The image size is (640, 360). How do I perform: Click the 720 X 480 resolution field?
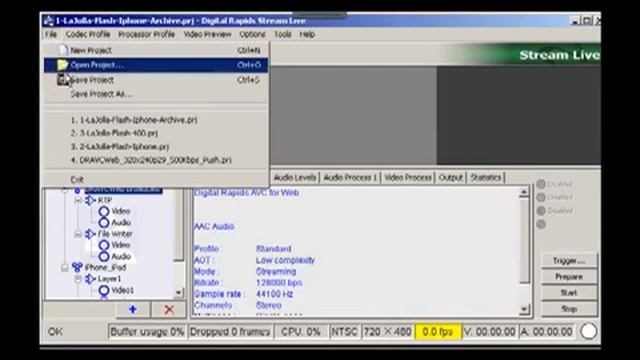[387, 332]
